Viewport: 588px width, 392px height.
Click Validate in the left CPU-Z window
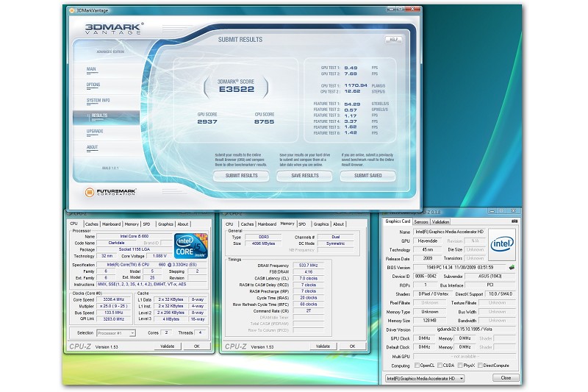(x=168, y=346)
